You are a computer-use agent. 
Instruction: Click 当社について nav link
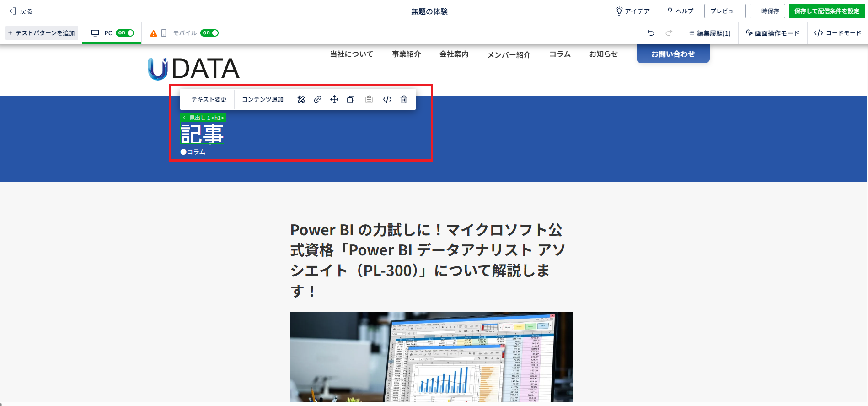(352, 54)
